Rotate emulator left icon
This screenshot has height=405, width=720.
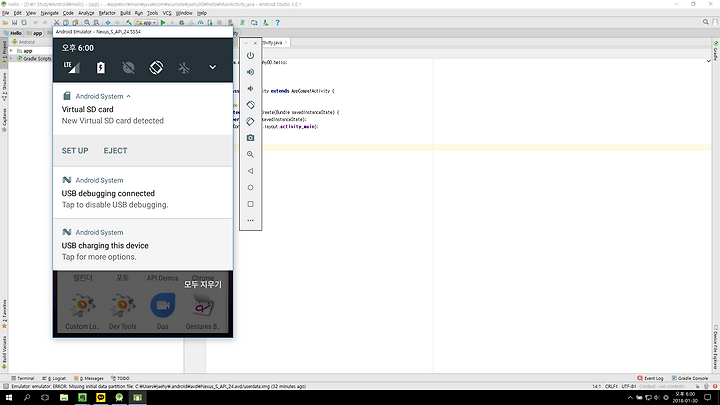pyautogui.click(x=250, y=105)
